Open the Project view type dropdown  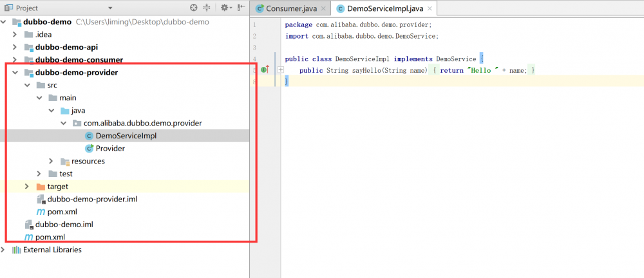[x=110, y=8]
